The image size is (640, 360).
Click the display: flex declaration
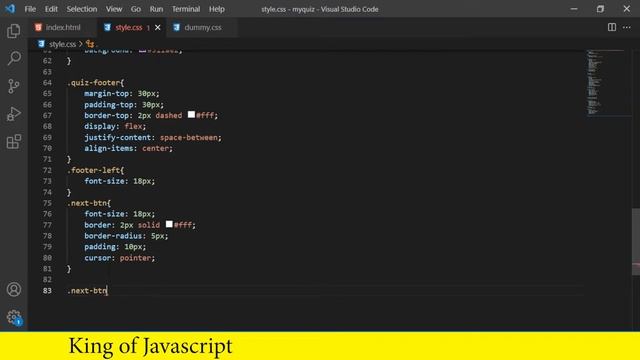115,127
